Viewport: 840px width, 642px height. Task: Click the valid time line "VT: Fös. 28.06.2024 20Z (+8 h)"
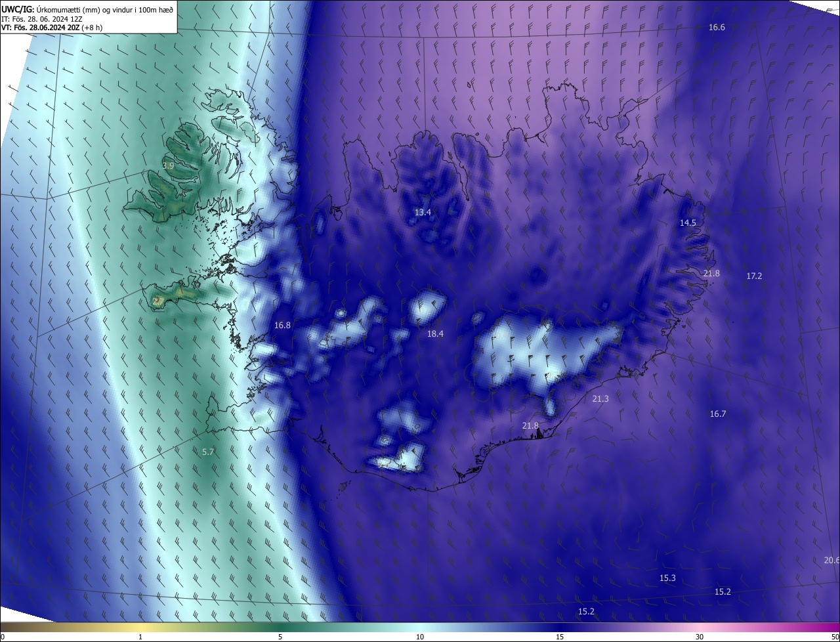point(52,28)
